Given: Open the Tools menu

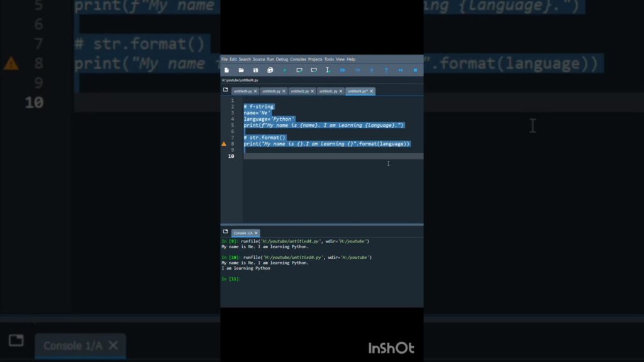Looking at the screenshot, I should coord(329,60).
